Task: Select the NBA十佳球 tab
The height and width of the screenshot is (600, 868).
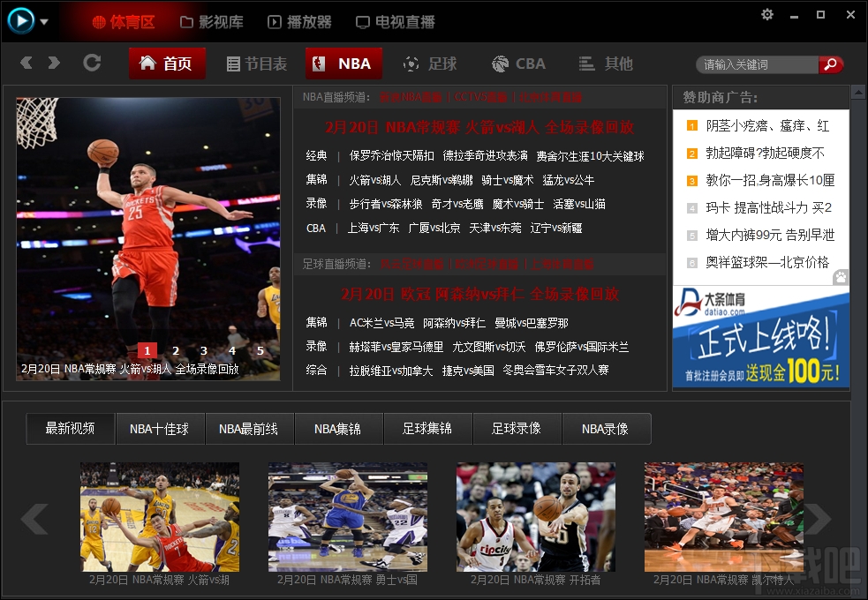Action: [160, 429]
